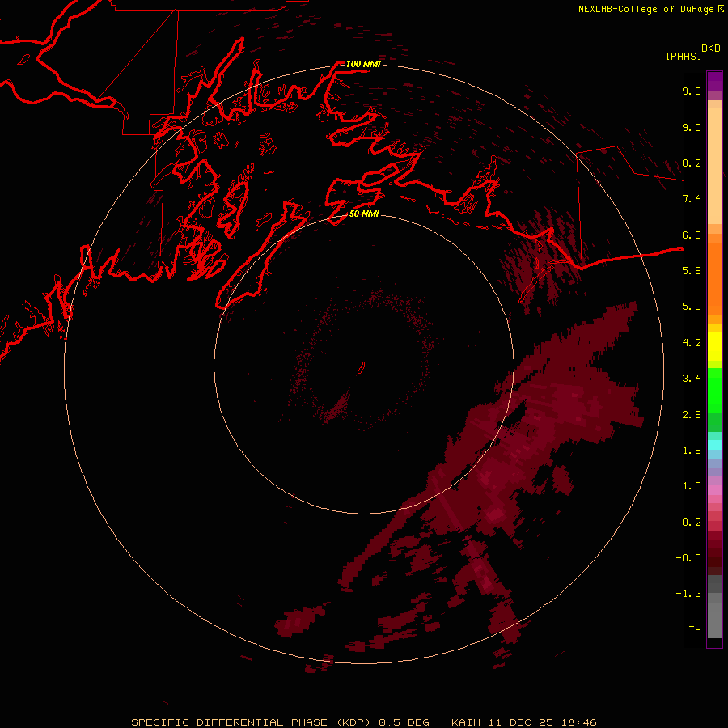Screen dimensions: 728x728
Task: Select the 2.6 value on the color scale
Action: tap(692, 415)
